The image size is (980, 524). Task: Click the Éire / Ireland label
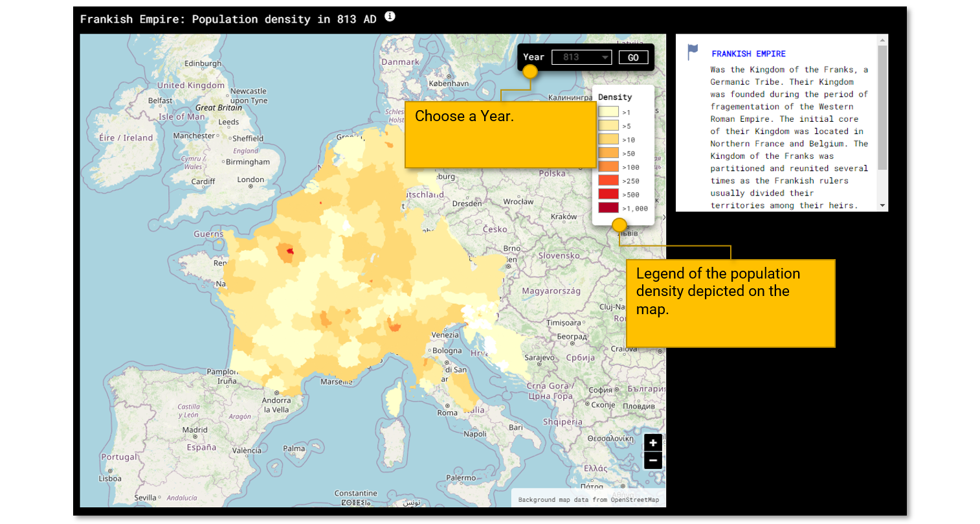click(x=126, y=137)
